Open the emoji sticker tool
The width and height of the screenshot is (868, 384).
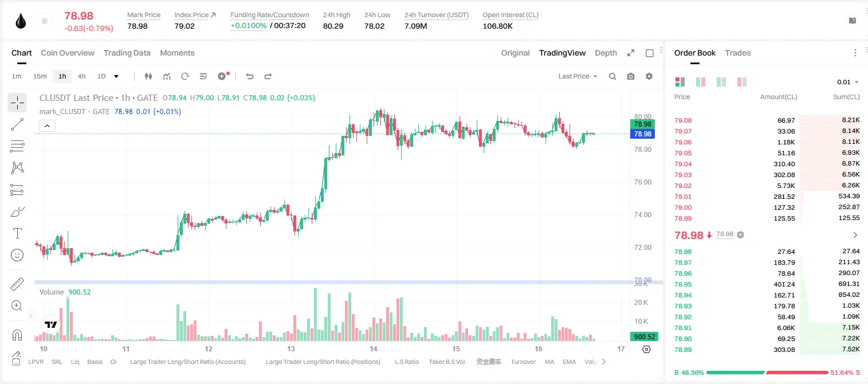tap(17, 255)
